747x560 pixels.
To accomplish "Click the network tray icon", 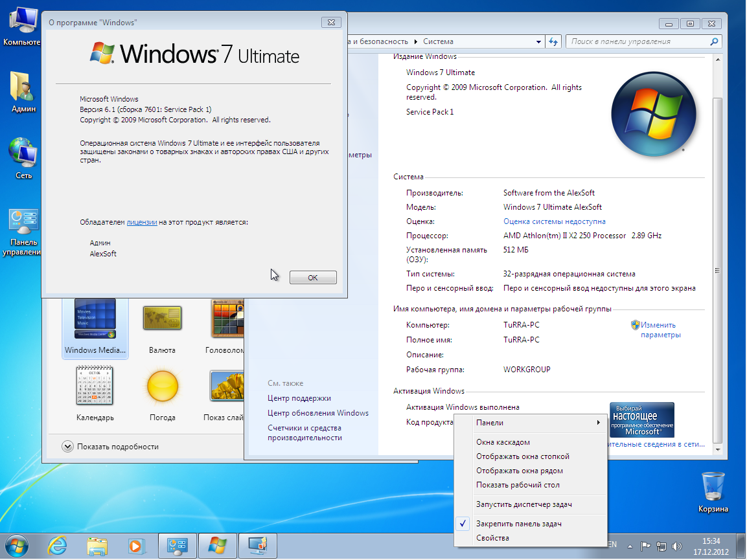I will point(661,546).
